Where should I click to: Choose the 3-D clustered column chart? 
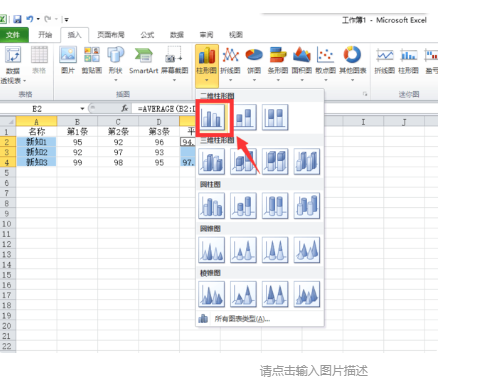[212, 162]
